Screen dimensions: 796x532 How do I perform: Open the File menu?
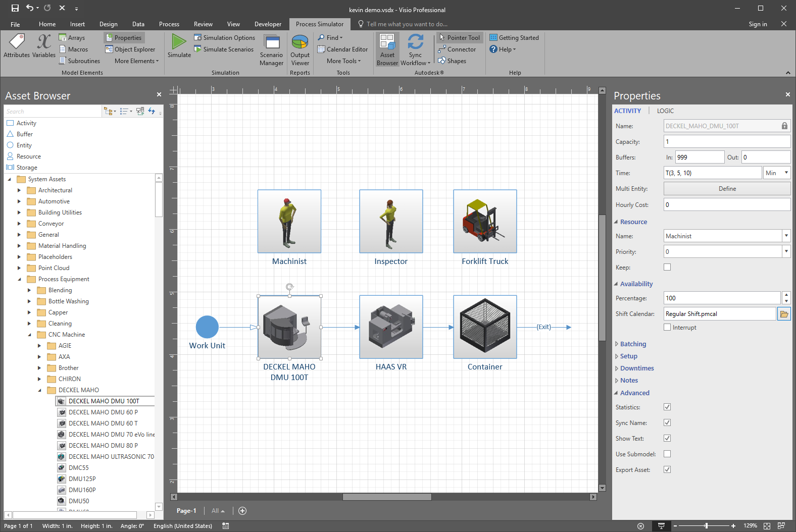[x=15, y=24]
